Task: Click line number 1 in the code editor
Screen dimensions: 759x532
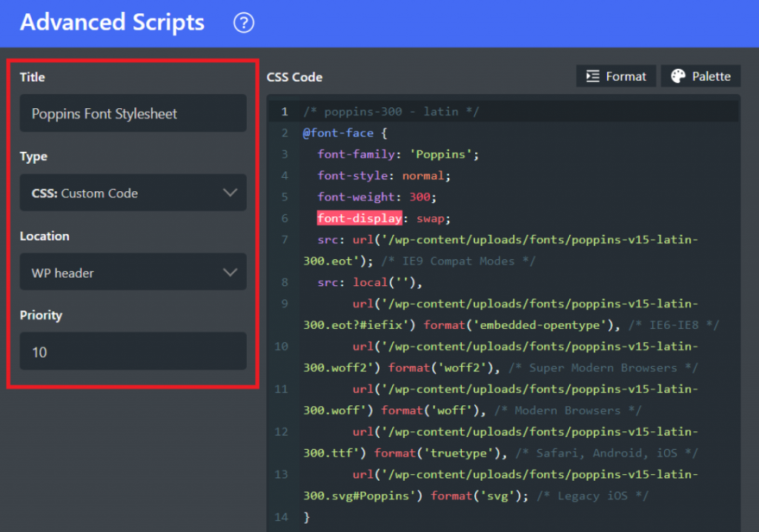Action: pyautogui.click(x=285, y=111)
